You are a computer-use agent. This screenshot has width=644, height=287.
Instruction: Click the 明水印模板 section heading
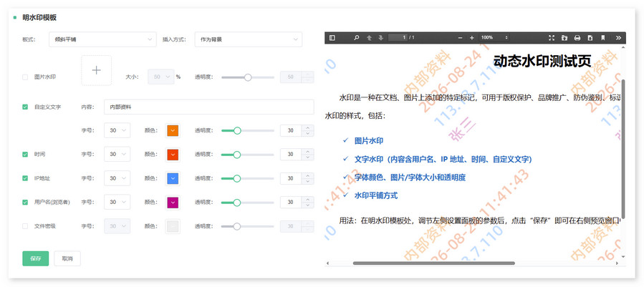pyautogui.click(x=39, y=18)
